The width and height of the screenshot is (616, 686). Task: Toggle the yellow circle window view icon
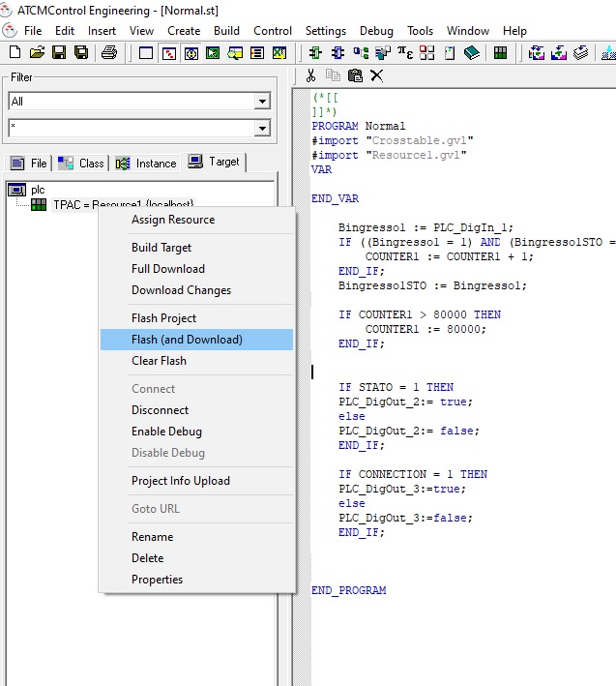(x=191, y=53)
